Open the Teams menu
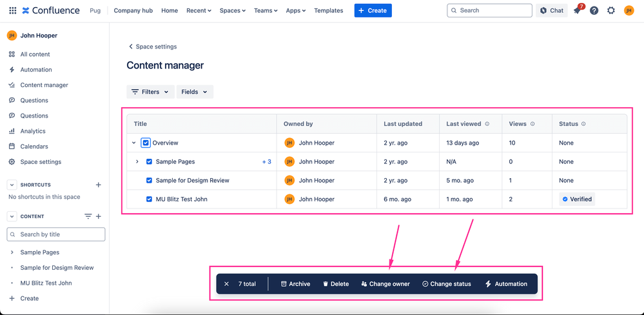 click(x=266, y=11)
